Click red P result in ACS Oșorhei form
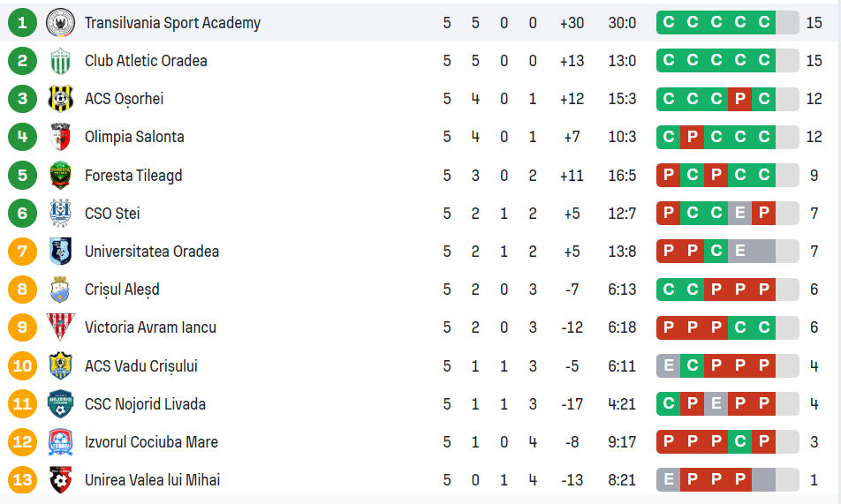The height and width of the screenshot is (504, 841). pyautogui.click(x=740, y=99)
